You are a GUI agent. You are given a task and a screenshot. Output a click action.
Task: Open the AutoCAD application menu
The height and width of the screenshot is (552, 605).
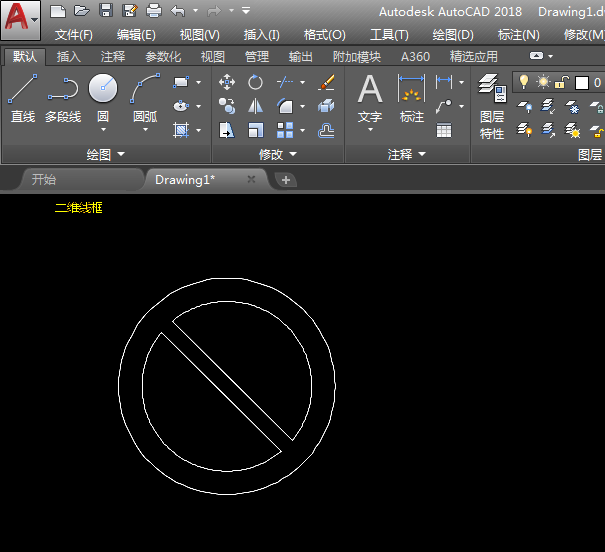[20, 20]
